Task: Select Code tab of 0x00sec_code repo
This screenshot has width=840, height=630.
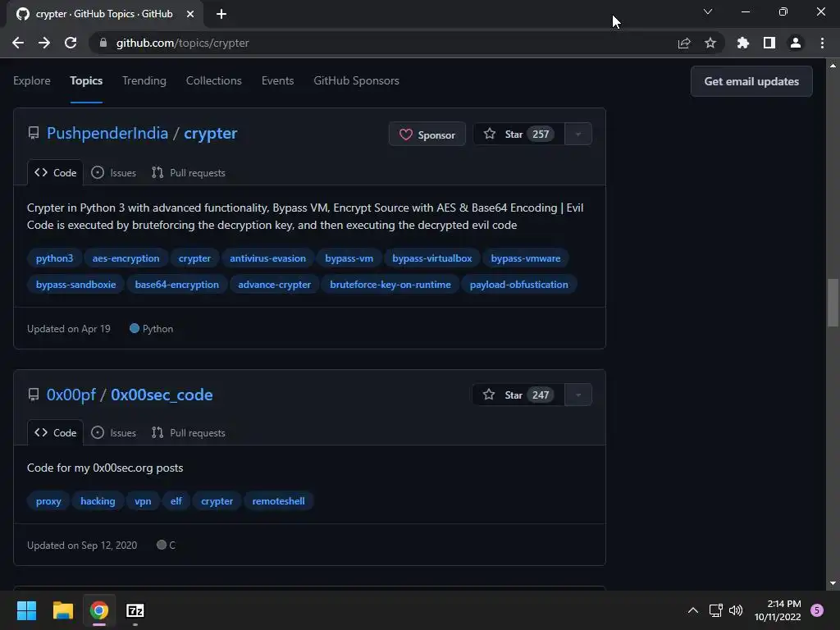Action: (x=55, y=433)
